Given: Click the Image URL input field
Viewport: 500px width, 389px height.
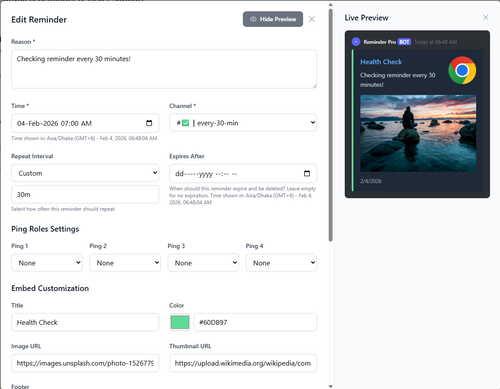Looking at the screenshot, I should [x=85, y=363].
